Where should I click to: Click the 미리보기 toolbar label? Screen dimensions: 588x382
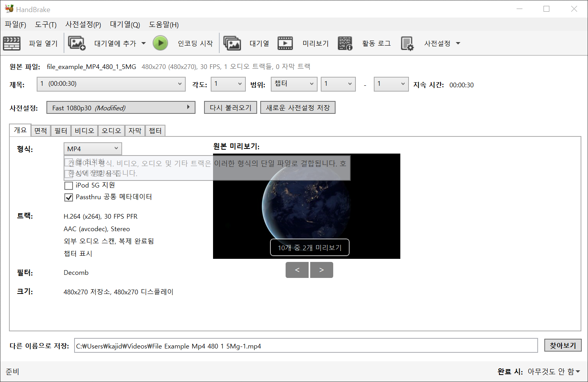pyautogui.click(x=316, y=43)
